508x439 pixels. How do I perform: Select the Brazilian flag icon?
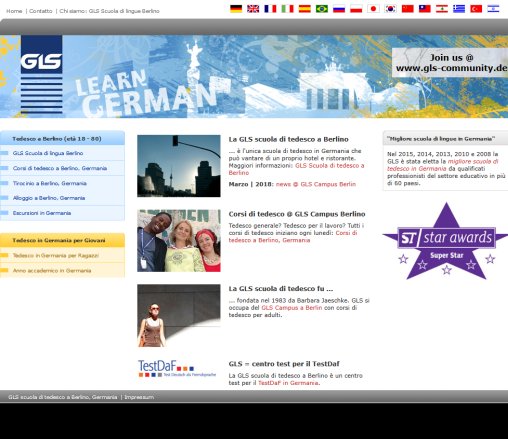point(322,9)
